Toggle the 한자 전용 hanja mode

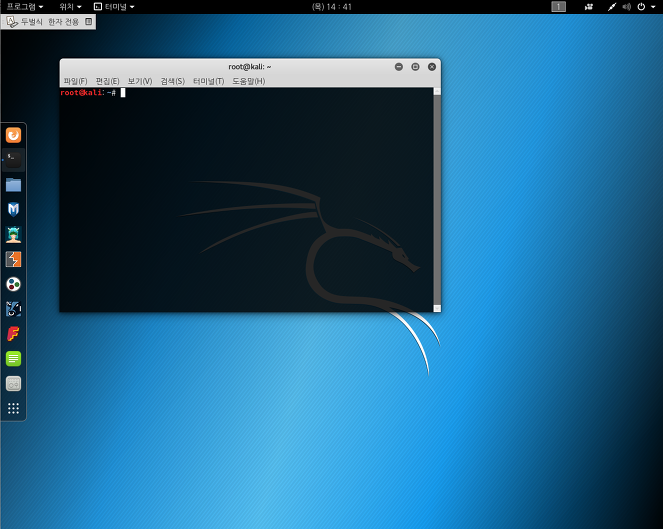63,22
